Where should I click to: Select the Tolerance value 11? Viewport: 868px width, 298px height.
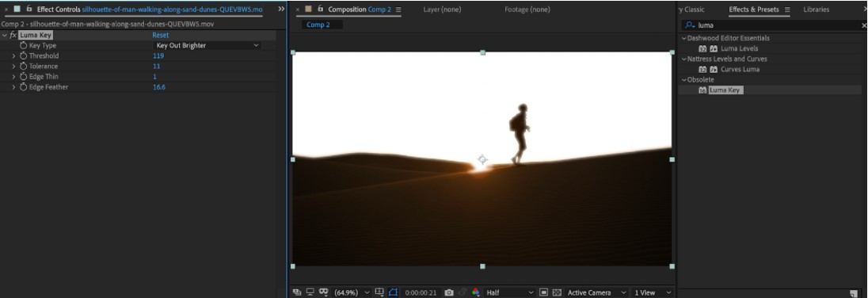click(x=157, y=67)
